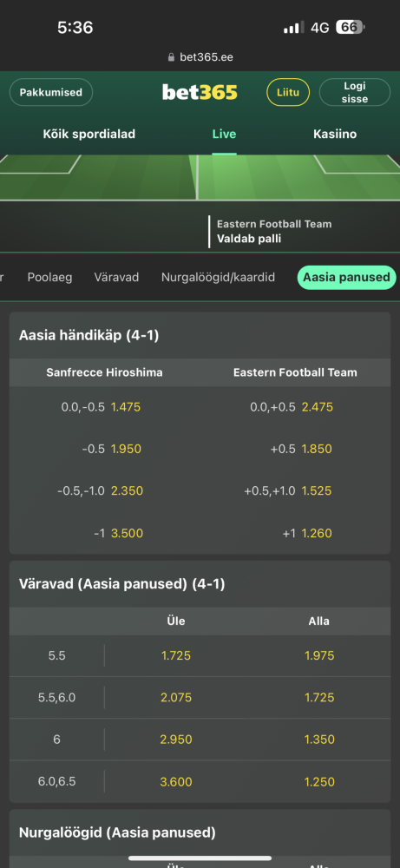Image resolution: width=400 pixels, height=868 pixels.
Task: Tap the battery indicator in status bar
Action: point(351,27)
